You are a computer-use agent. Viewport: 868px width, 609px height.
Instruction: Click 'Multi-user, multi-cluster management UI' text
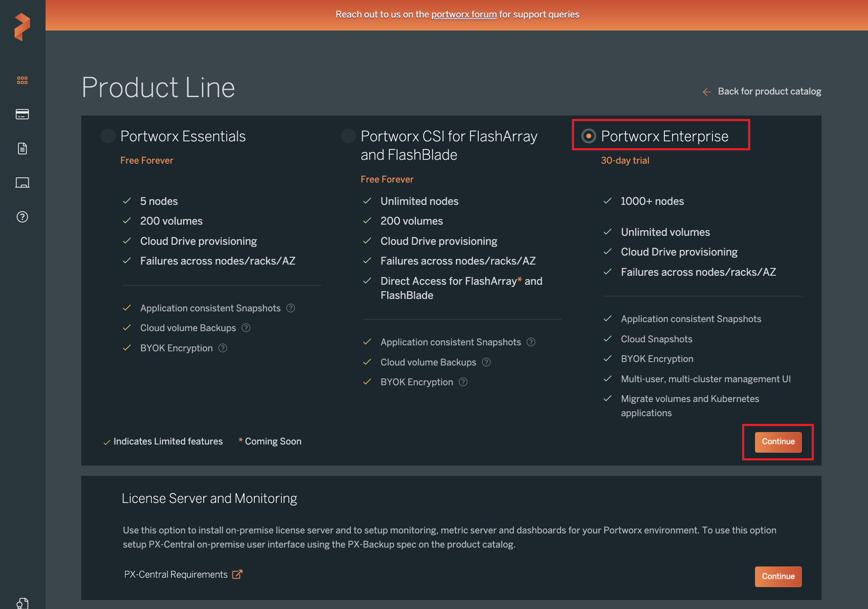point(706,379)
